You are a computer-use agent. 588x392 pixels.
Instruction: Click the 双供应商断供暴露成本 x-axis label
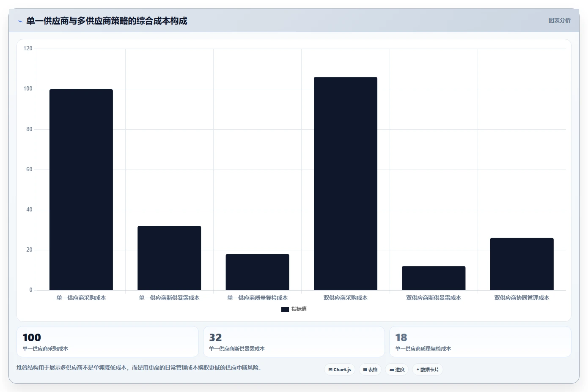[434, 298]
